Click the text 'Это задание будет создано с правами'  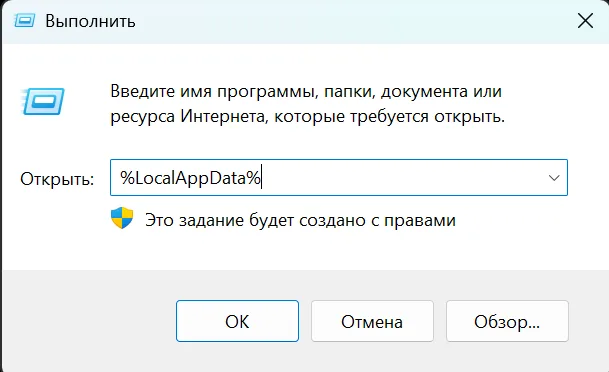(300, 220)
